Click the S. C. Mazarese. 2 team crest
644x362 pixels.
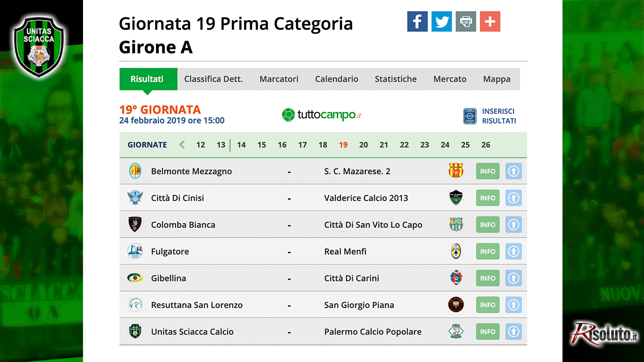[456, 171]
